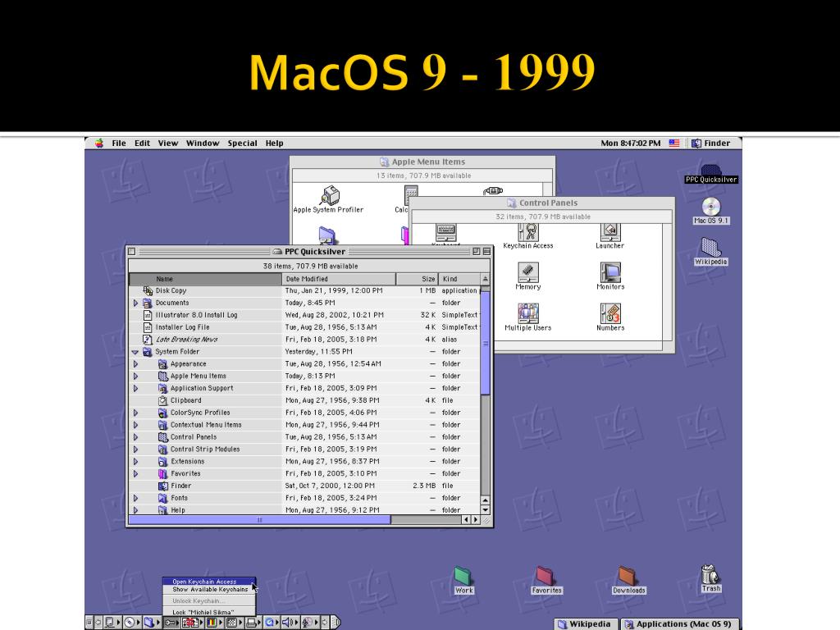Select the Downloads desktop folder icon
Image resolution: width=840 pixels, height=630 pixels.
pyautogui.click(x=628, y=581)
